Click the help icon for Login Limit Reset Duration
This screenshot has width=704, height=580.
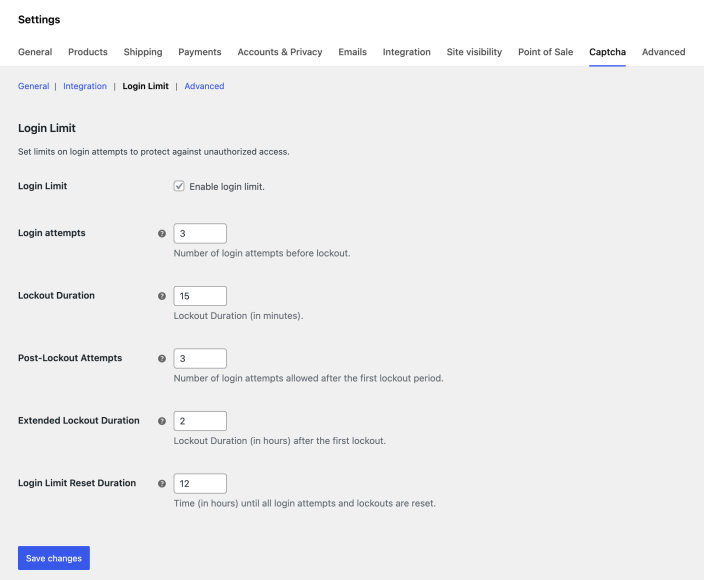pyautogui.click(x=162, y=483)
